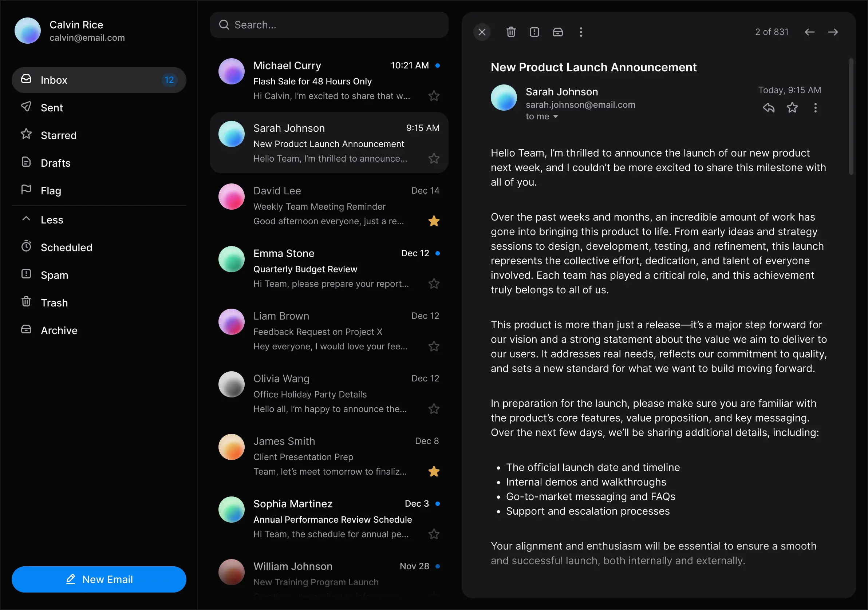
Task: Toggle star on the open Sarah Johnson message
Action: coord(792,108)
